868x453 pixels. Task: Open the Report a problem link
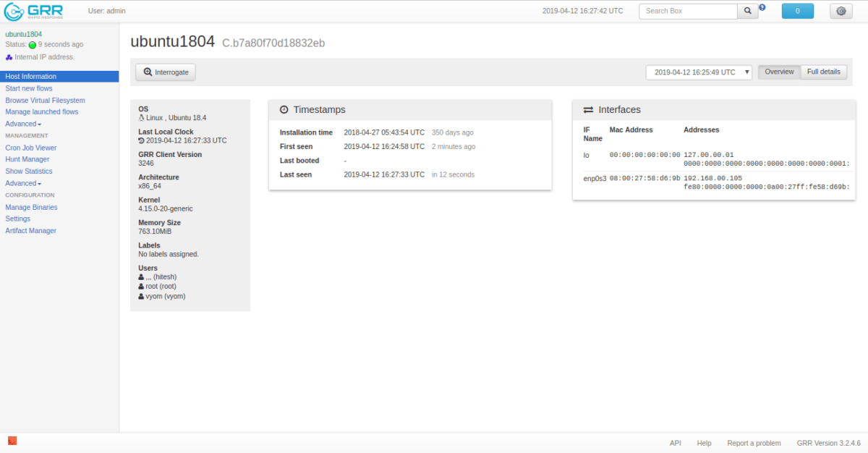click(754, 443)
